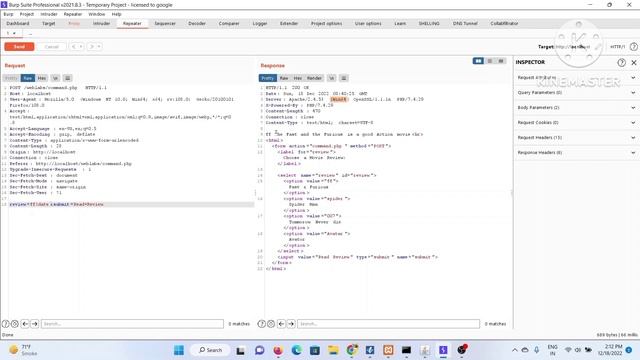Open the back-history dropdown arrow
This screenshot has height=360, width=640.
click(x=81, y=47)
